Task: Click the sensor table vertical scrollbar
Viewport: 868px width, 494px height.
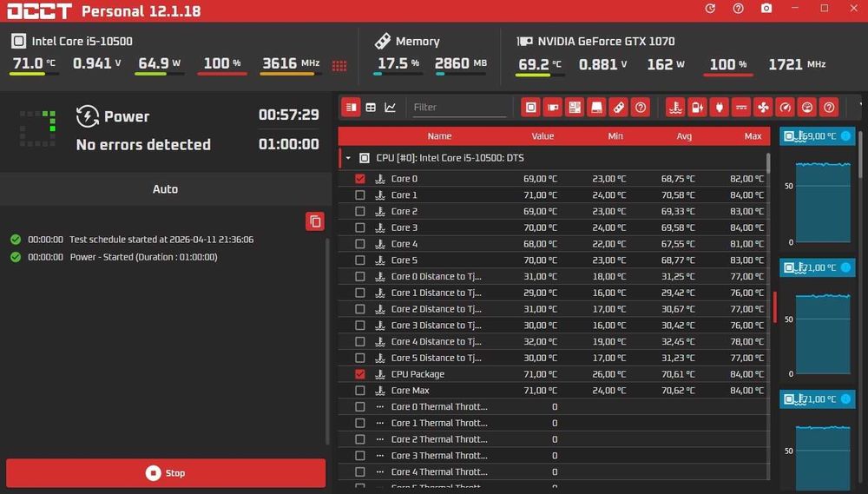Action: pos(768,163)
